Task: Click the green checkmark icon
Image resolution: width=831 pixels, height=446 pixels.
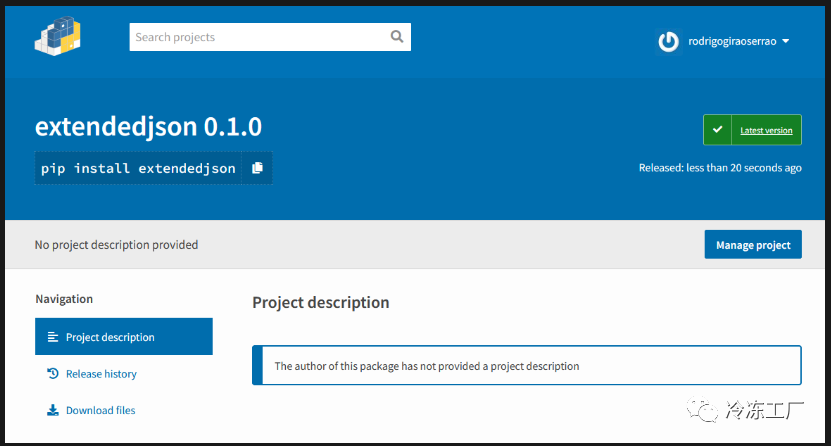Action: pyautogui.click(x=717, y=130)
